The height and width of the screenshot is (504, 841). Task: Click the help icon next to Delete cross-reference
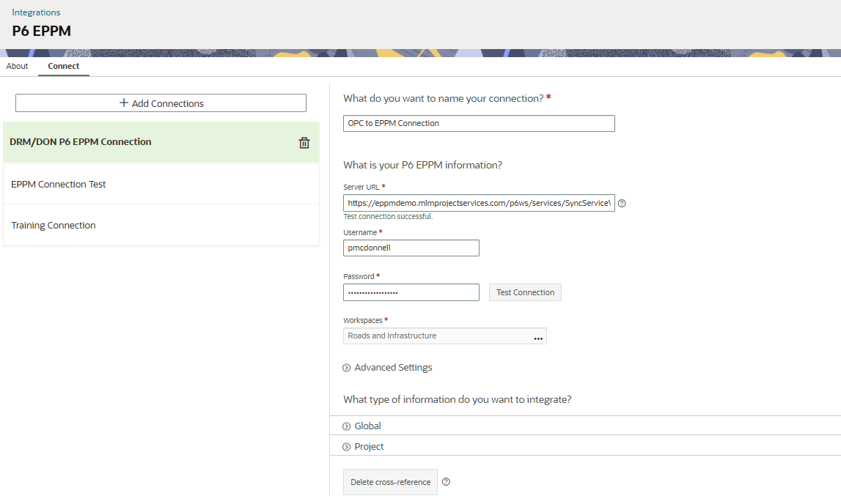tap(446, 482)
